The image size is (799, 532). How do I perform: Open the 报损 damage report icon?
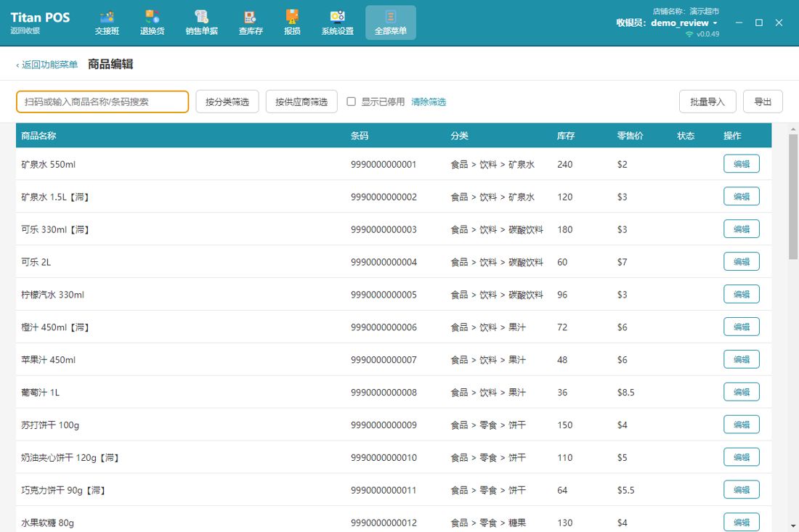click(x=292, y=23)
